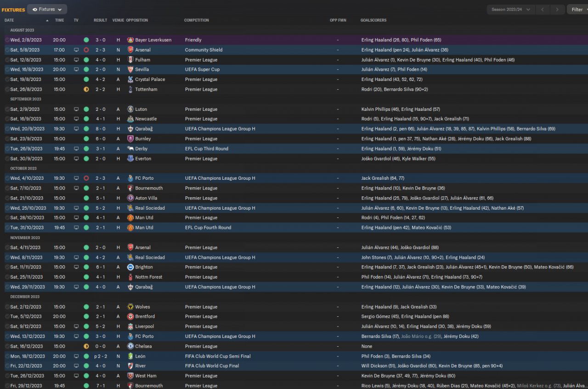Image resolution: width=588 pixels, height=389 pixels.
Task: Sort by the Opposition column header
Action: click(137, 20)
